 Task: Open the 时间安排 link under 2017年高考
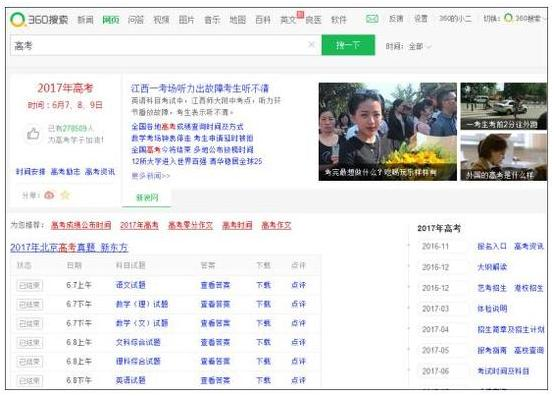pos(31,172)
